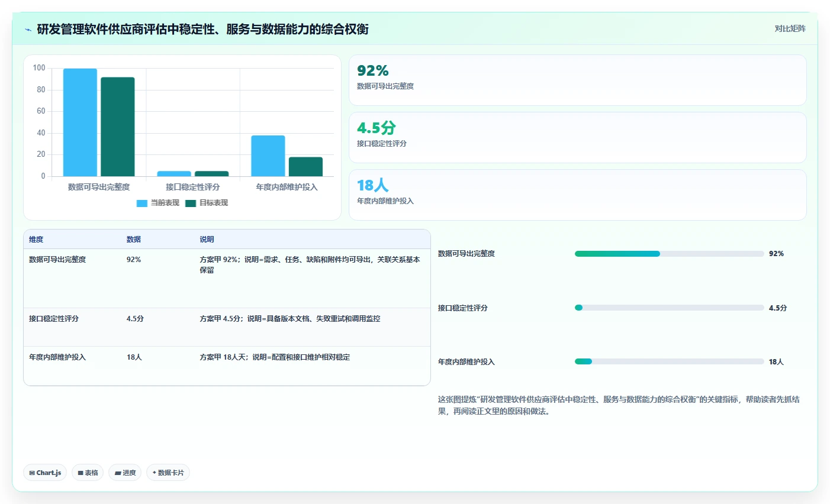Click the 年度内部维护投入 progress bar
Image resolution: width=830 pixels, height=504 pixels.
click(669, 361)
